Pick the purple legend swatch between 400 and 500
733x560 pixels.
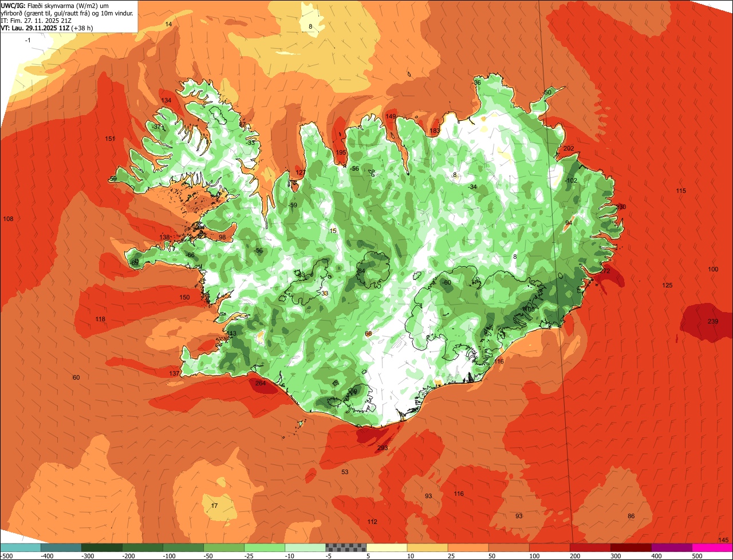point(672,547)
